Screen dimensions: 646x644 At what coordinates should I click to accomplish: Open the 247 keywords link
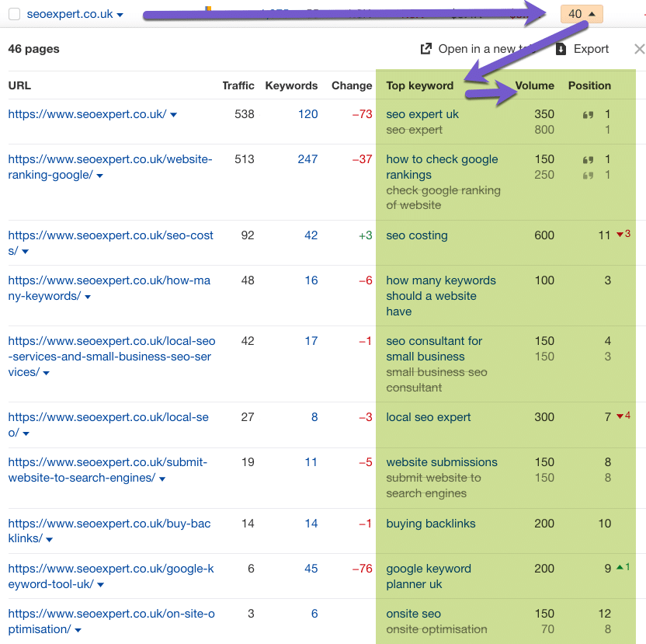click(x=307, y=159)
